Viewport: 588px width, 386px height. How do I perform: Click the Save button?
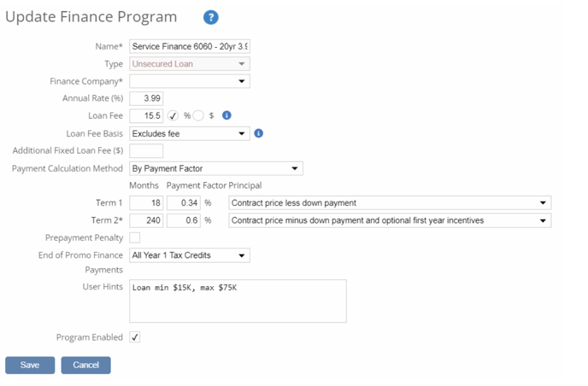(x=30, y=365)
